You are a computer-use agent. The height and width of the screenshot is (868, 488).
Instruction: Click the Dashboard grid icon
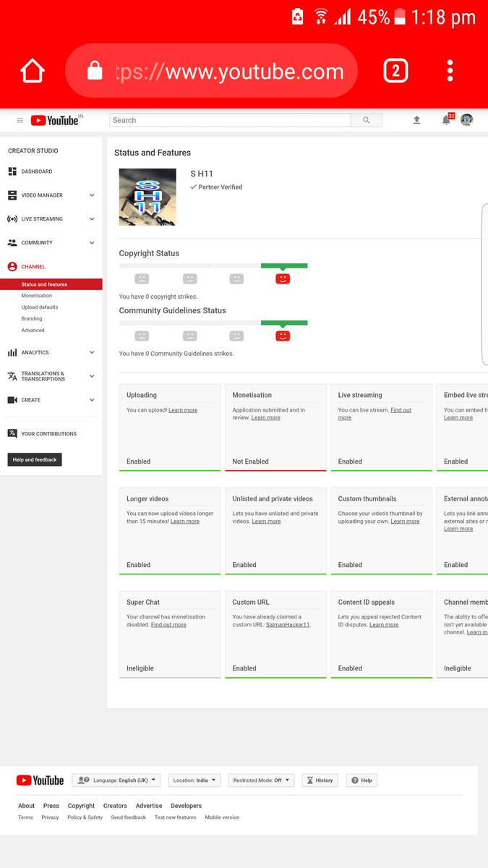point(12,171)
